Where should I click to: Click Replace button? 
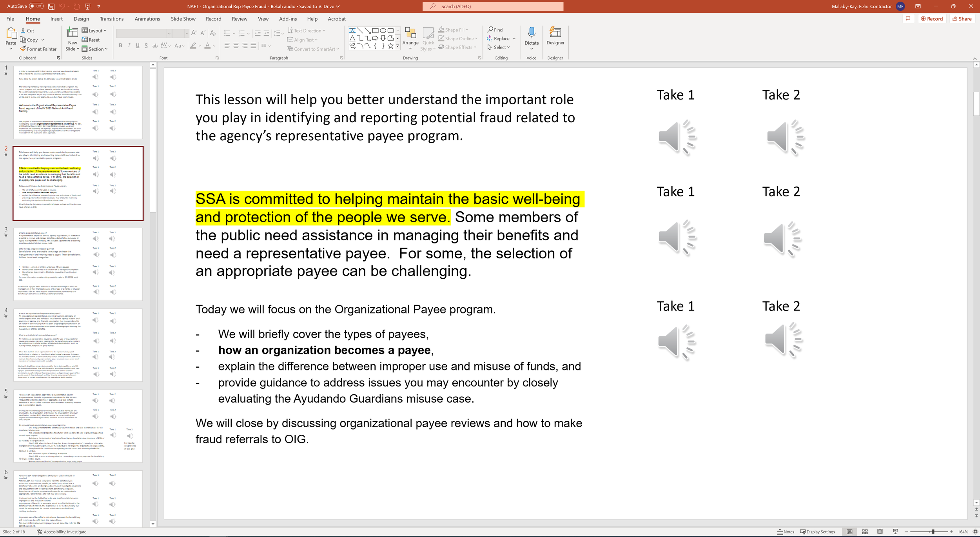pyautogui.click(x=498, y=38)
